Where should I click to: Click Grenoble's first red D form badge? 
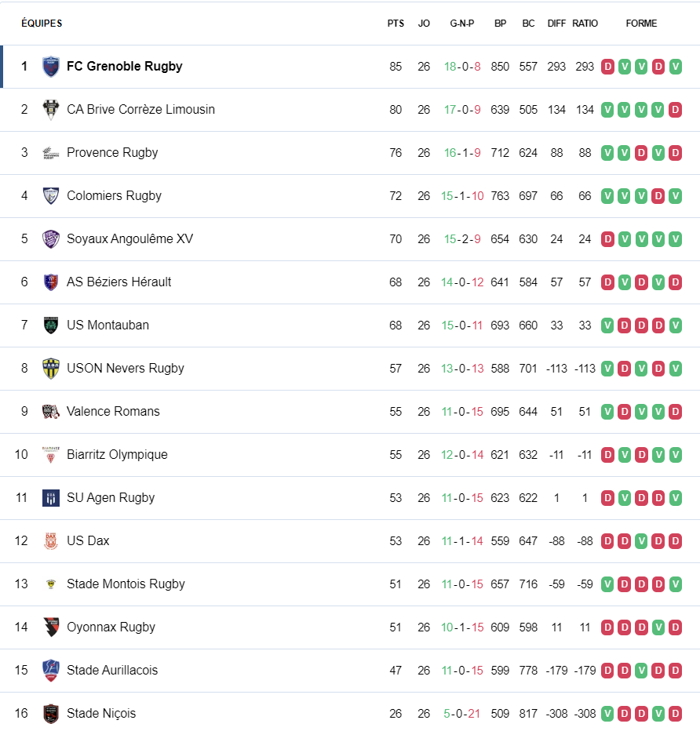[x=607, y=67]
